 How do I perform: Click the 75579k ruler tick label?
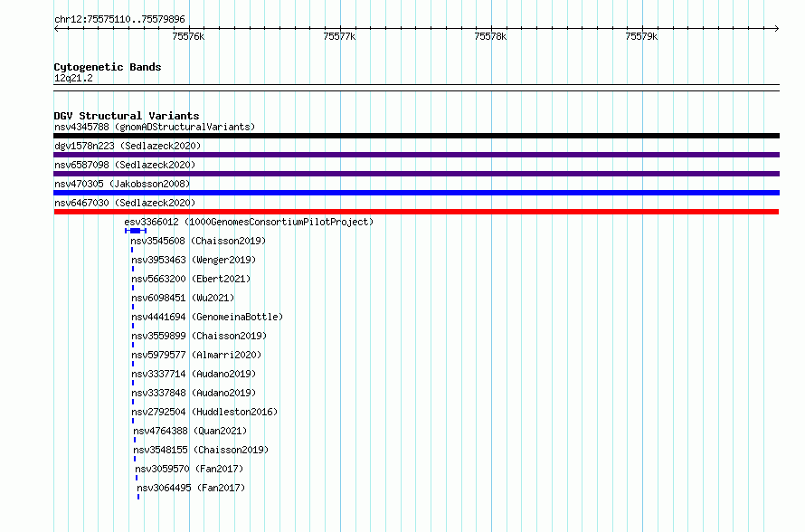click(x=641, y=36)
